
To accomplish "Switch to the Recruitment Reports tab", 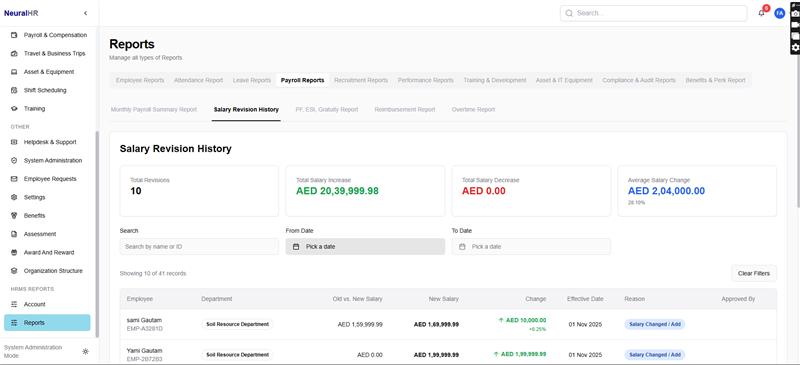I will point(361,80).
